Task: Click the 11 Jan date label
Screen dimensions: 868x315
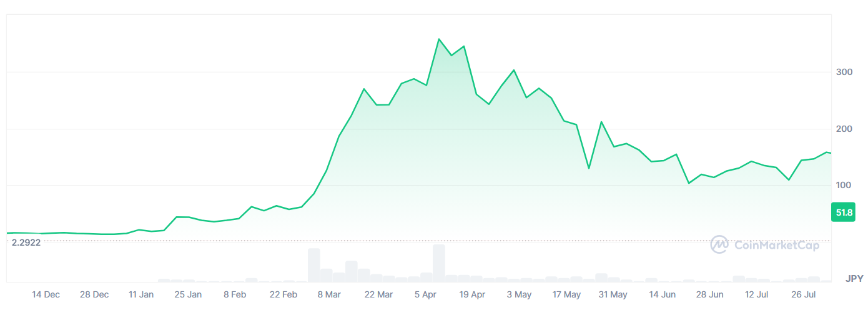Action: 141,294
